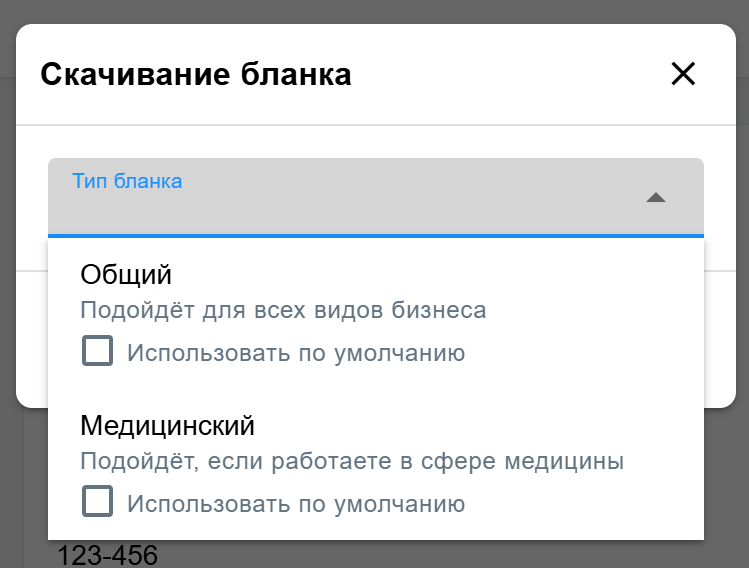Image resolution: width=749 pixels, height=568 pixels.
Task: Select the Общий form type
Action: click(x=126, y=274)
